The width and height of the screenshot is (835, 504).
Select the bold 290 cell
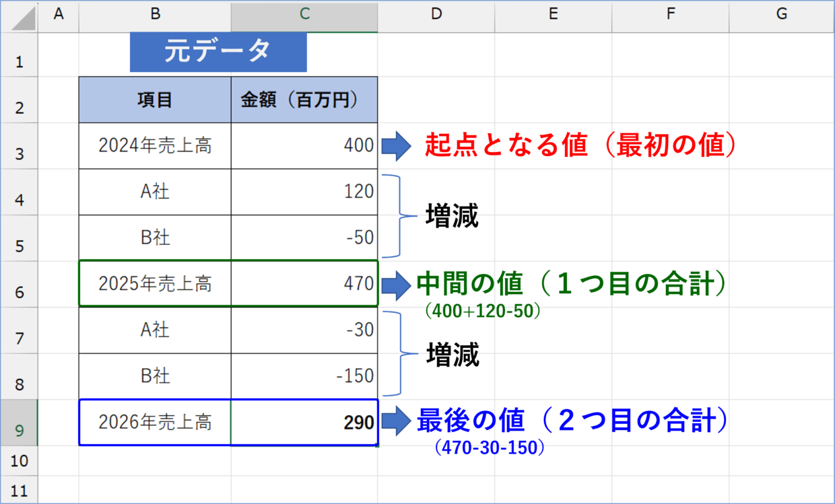304,423
